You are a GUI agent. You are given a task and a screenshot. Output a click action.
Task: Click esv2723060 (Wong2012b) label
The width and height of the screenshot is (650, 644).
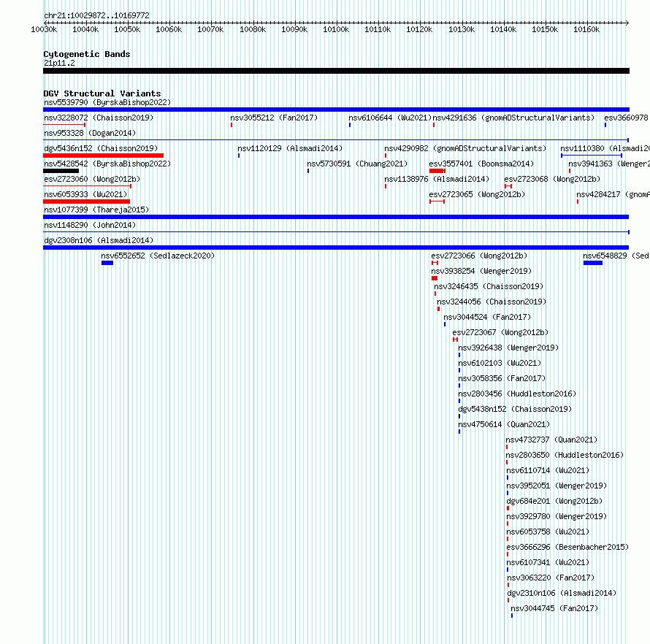pos(92,179)
